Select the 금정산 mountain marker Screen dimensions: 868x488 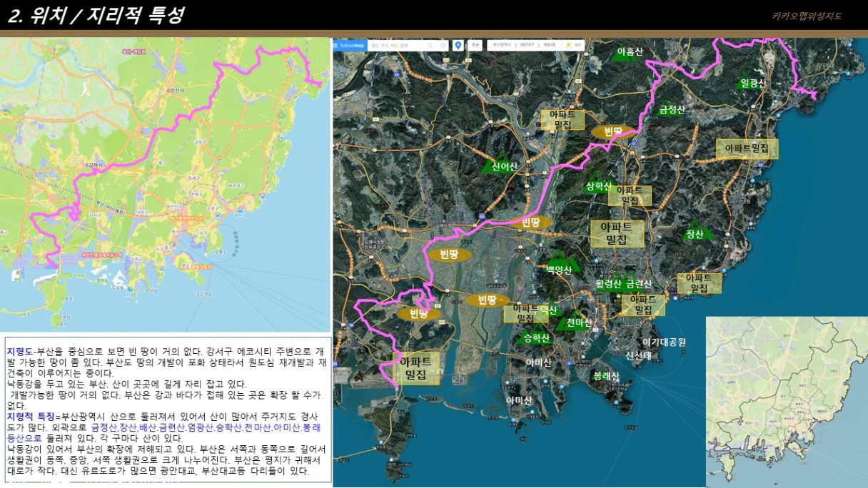672,108
